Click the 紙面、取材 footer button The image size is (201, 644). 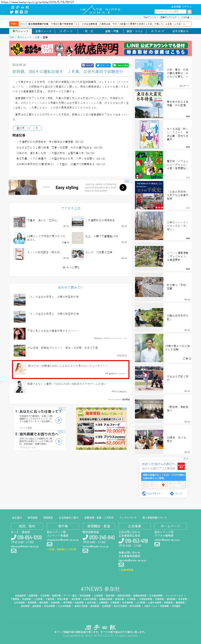27,526
